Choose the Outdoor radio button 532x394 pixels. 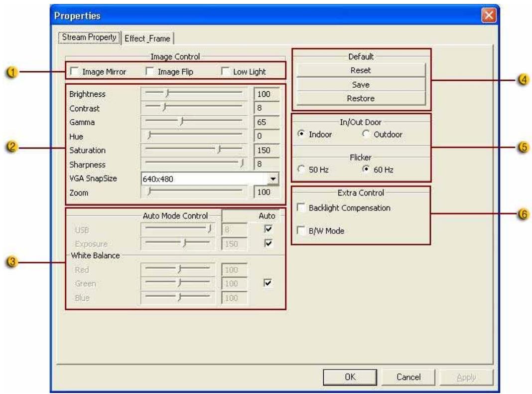[x=366, y=134]
